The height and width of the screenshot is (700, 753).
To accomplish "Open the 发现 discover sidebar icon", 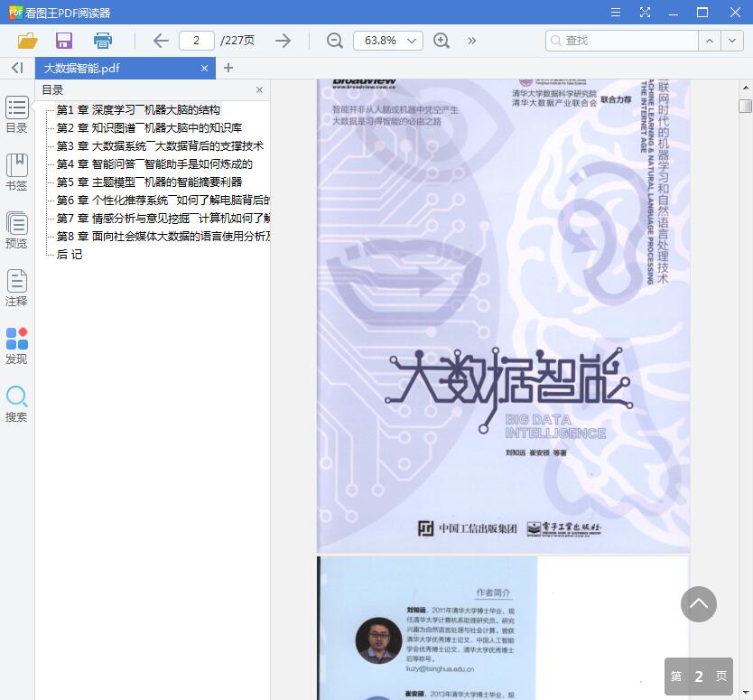I will coord(17,346).
